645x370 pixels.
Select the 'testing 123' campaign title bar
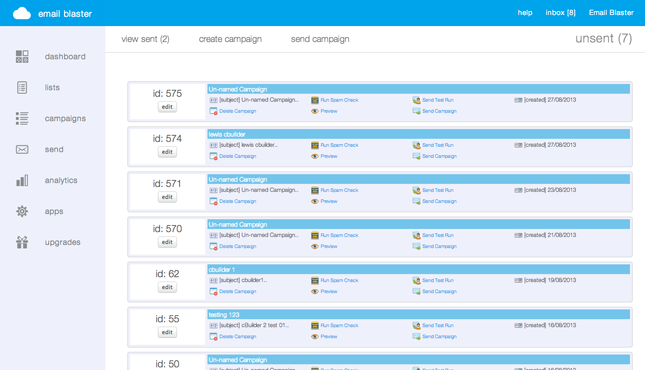[418, 314]
